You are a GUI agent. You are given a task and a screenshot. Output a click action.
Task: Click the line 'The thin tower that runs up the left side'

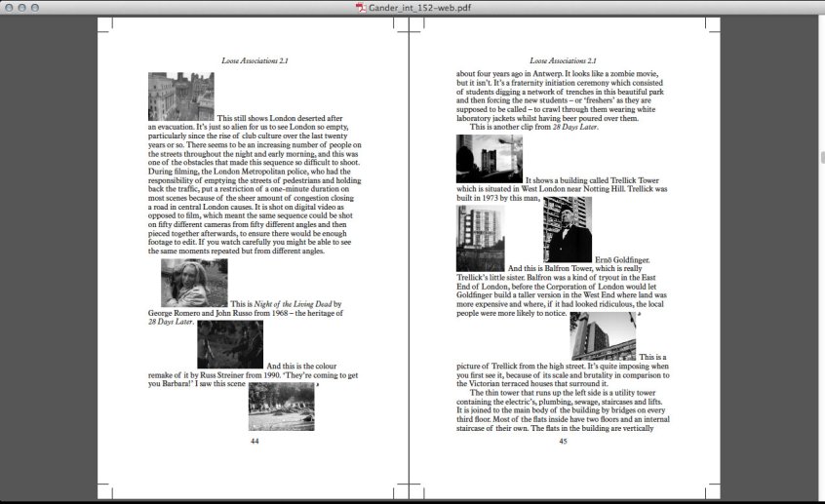(x=563, y=393)
